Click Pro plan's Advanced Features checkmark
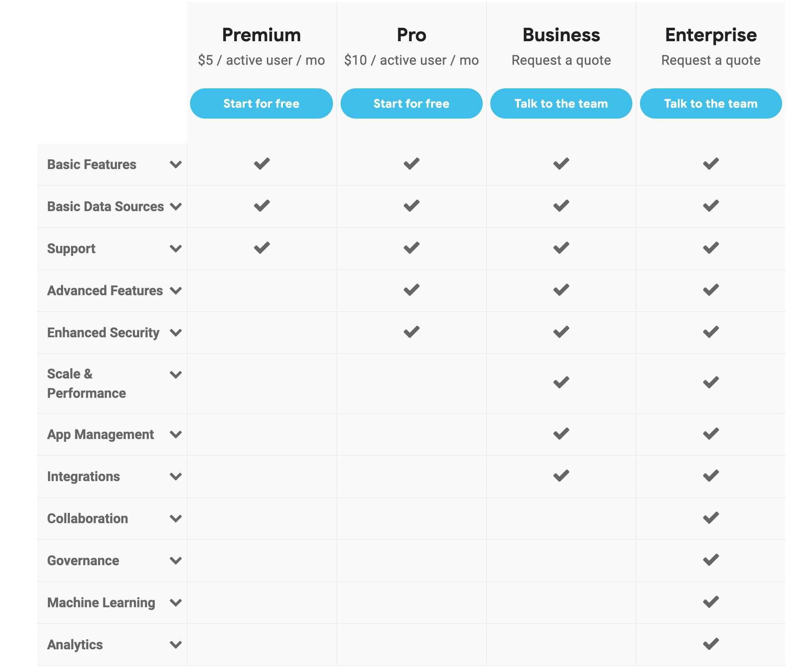The height and width of the screenshot is (672, 809). [x=411, y=290]
